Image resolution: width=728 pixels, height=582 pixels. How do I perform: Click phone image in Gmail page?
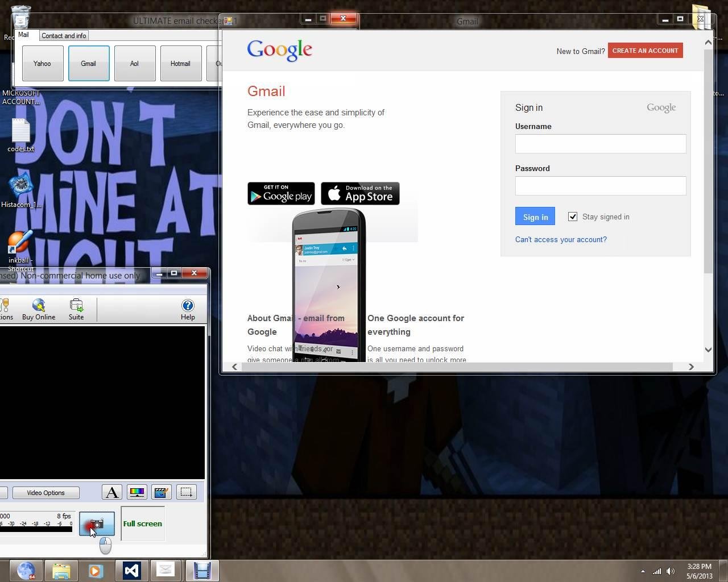(329, 285)
